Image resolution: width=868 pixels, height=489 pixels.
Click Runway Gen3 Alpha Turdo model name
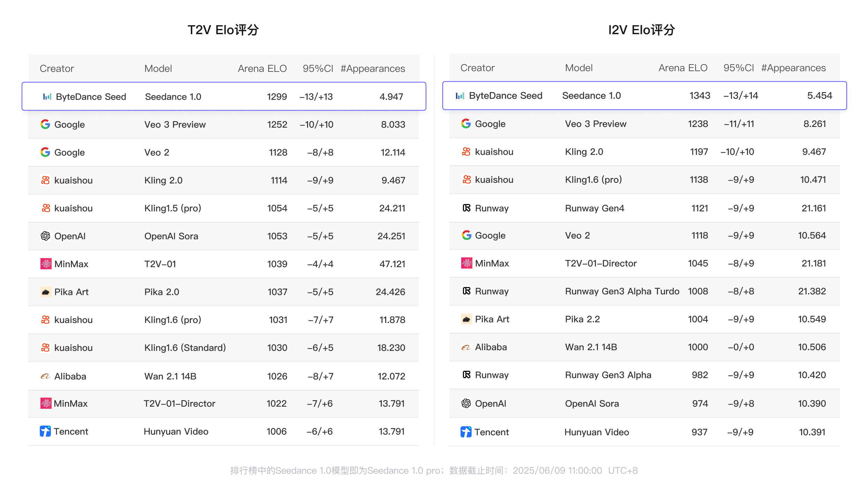622,291
